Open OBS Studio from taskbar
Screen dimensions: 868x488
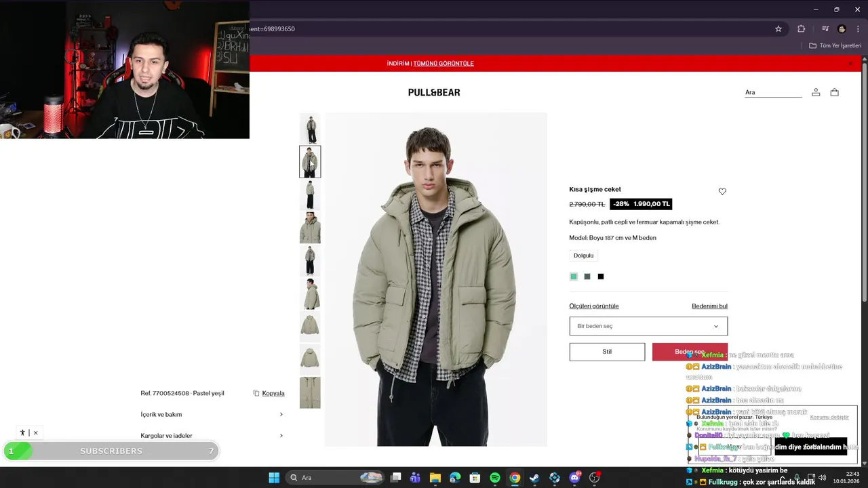[595, 478]
